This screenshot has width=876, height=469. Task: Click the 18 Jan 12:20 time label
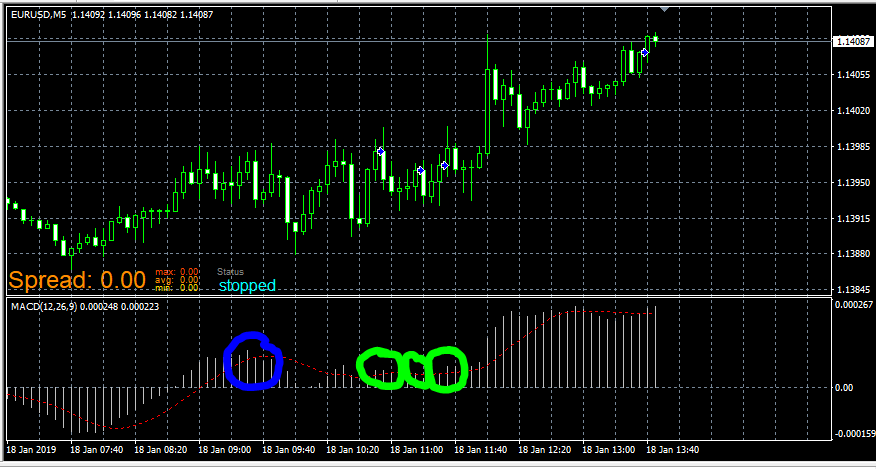(x=544, y=449)
